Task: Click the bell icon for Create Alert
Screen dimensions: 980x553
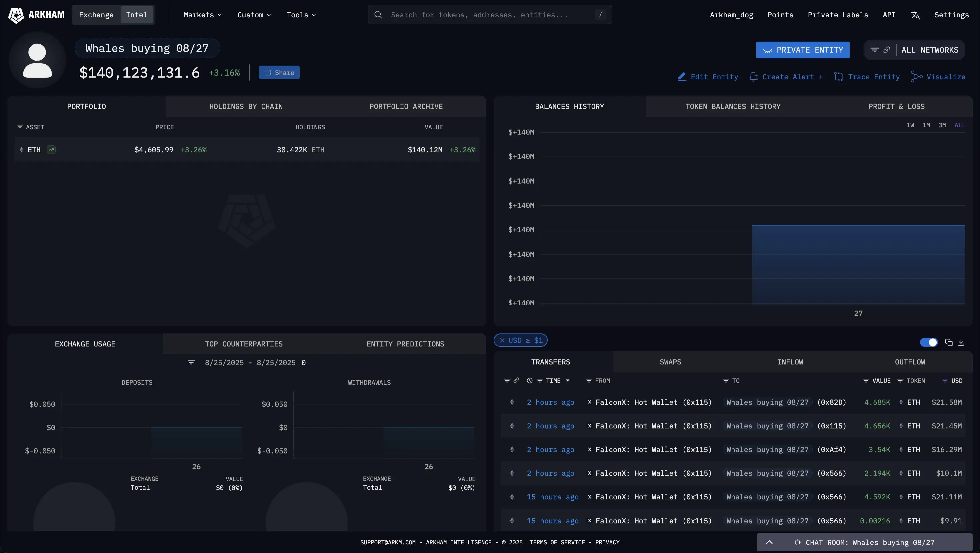Action: [753, 77]
